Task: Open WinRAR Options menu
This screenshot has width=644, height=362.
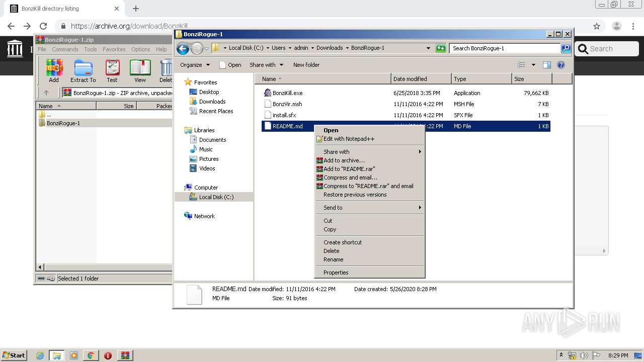Action: (141, 49)
